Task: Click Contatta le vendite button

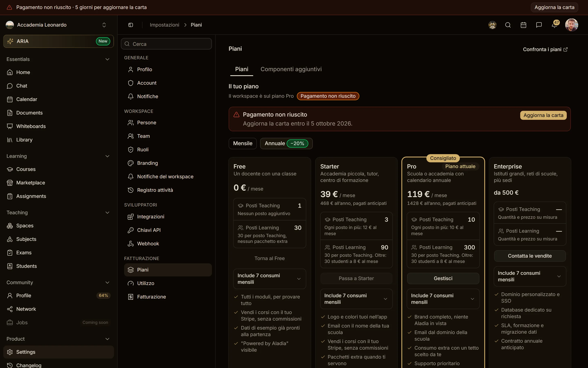Action: 530,256
